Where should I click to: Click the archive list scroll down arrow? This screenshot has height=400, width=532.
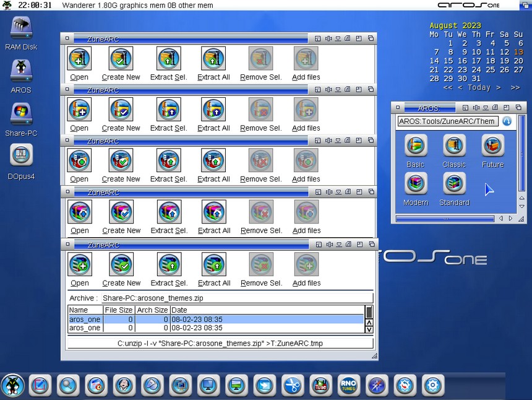tap(369, 329)
